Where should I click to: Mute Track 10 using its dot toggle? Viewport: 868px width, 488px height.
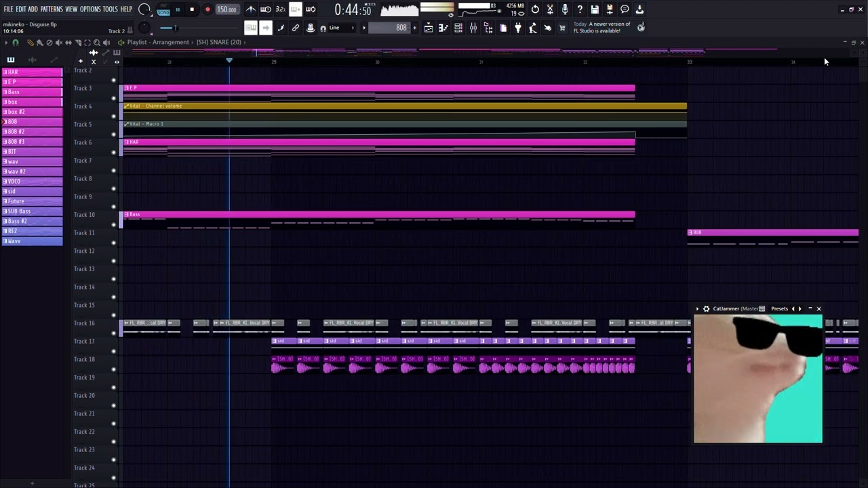(x=113, y=224)
